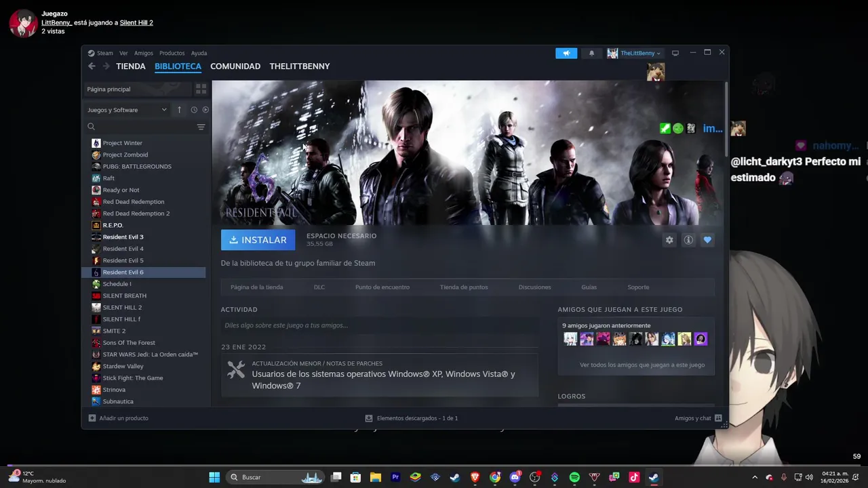
Task: Open the COMUNIDAD tab
Action: point(235,66)
